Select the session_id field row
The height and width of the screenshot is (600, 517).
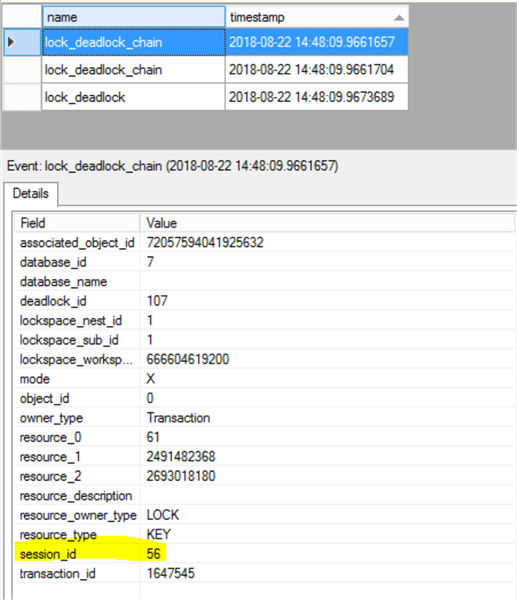tap(265, 554)
